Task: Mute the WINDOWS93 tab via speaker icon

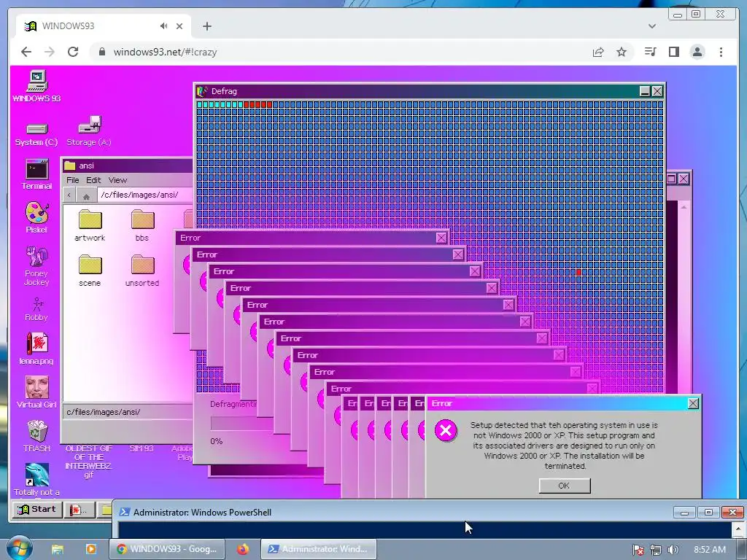Action: pyautogui.click(x=164, y=26)
